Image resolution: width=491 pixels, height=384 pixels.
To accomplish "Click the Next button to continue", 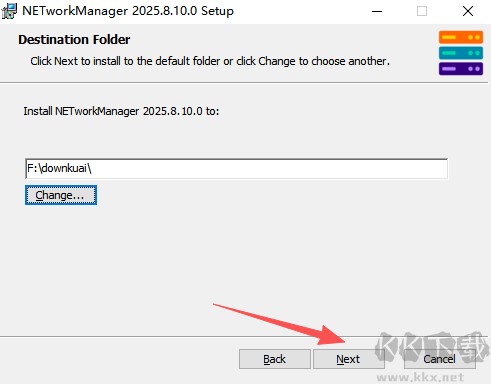I will point(349,359).
